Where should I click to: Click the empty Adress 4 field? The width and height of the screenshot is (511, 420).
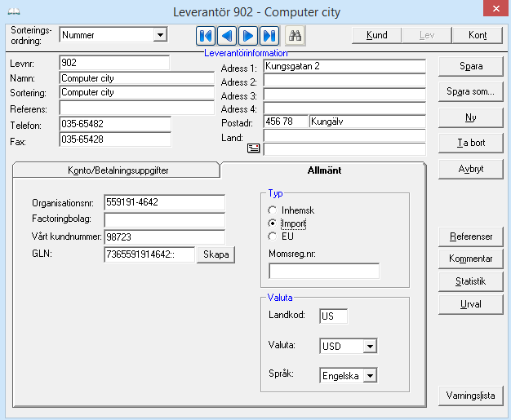click(344, 108)
